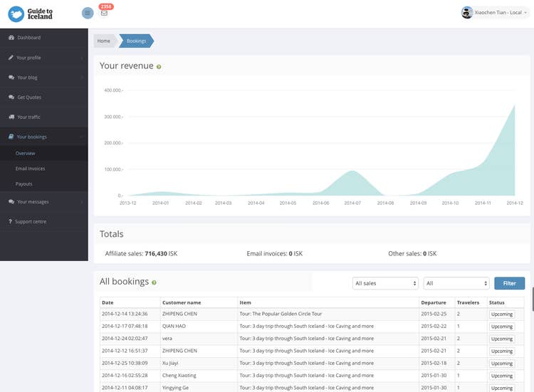
Task: Go to Home via the breadcrumb
Action: click(104, 41)
